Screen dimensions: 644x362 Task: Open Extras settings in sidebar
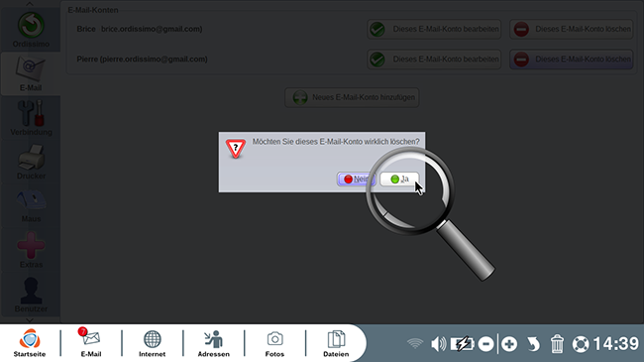point(31,250)
